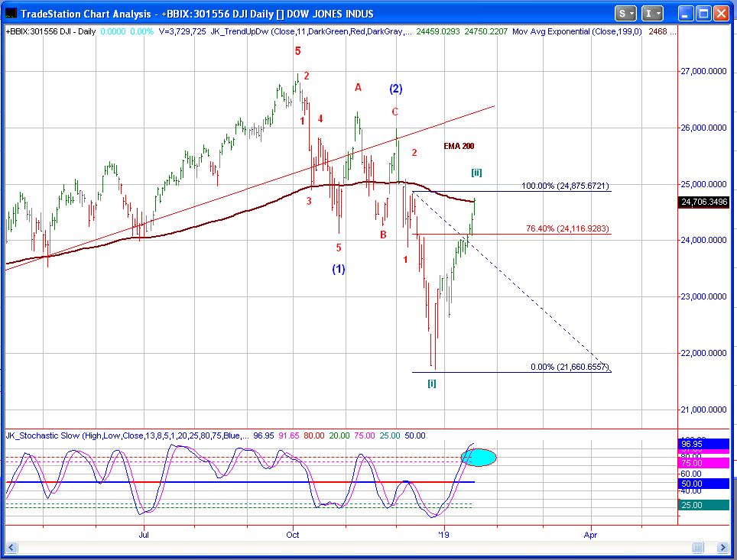Screen dimensions: 737x560
Task: Click the ''19' date axis label
Action: pyautogui.click(x=443, y=535)
